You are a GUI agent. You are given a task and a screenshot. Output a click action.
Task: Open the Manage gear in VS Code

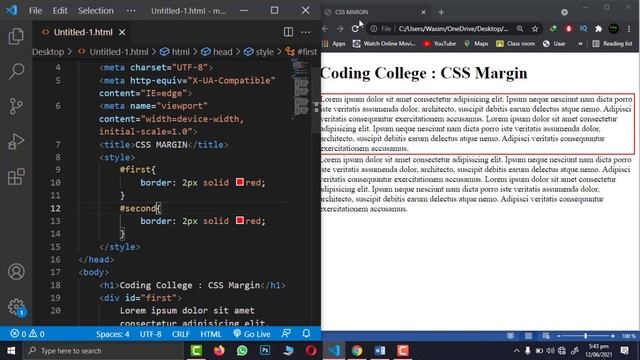tap(16, 307)
